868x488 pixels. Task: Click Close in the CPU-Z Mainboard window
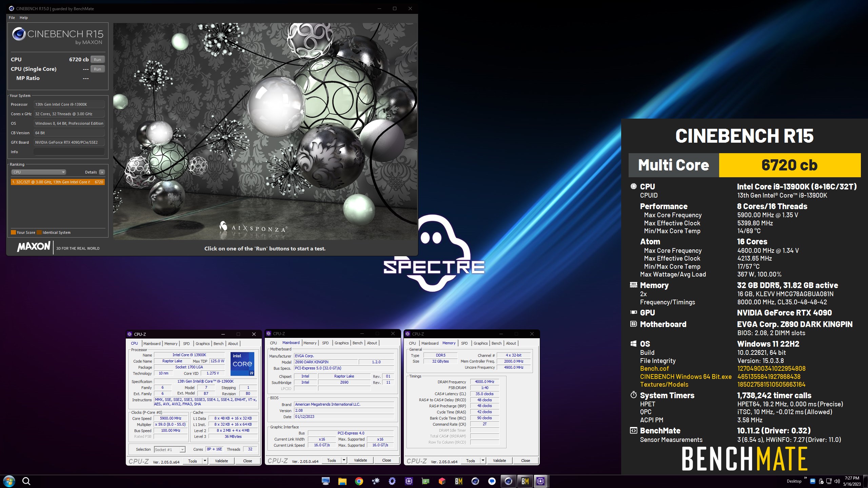pos(387,460)
